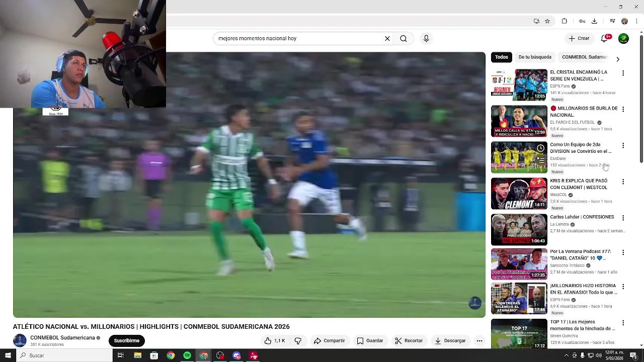Select the CONMEBOL Sudamericana chip

coord(584,57)
